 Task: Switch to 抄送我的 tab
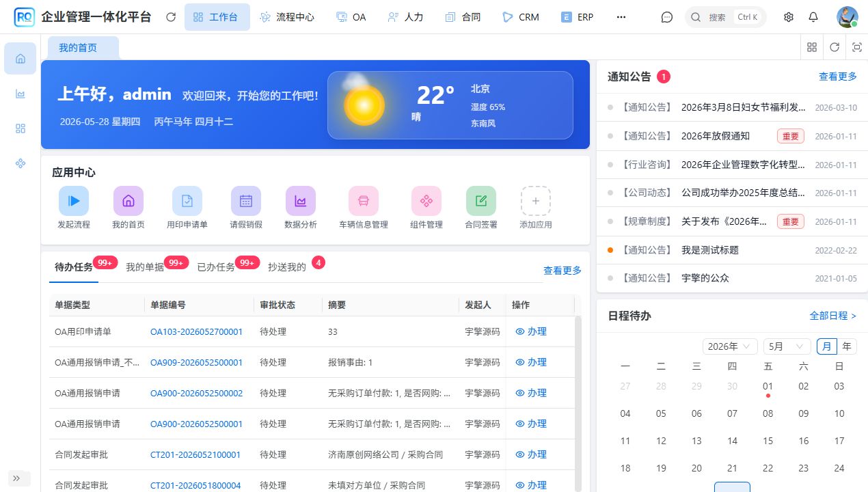coord(287,267)
